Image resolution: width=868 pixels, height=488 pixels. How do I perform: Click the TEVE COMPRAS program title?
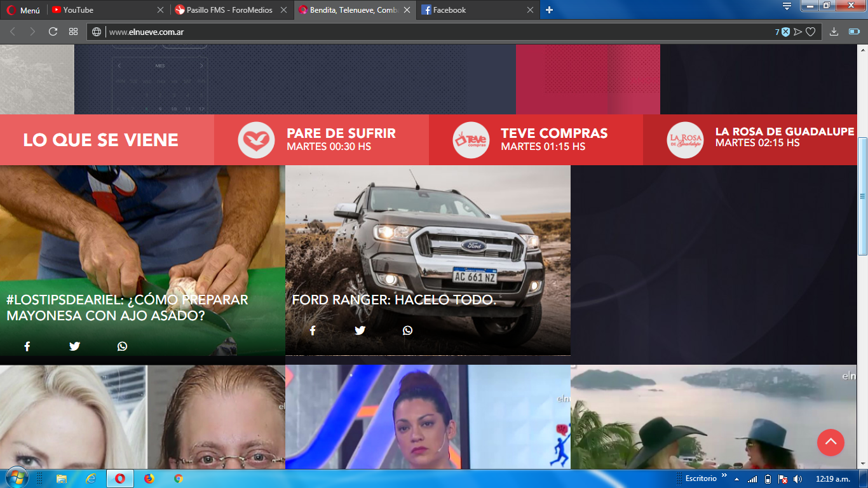pos(554,133)
